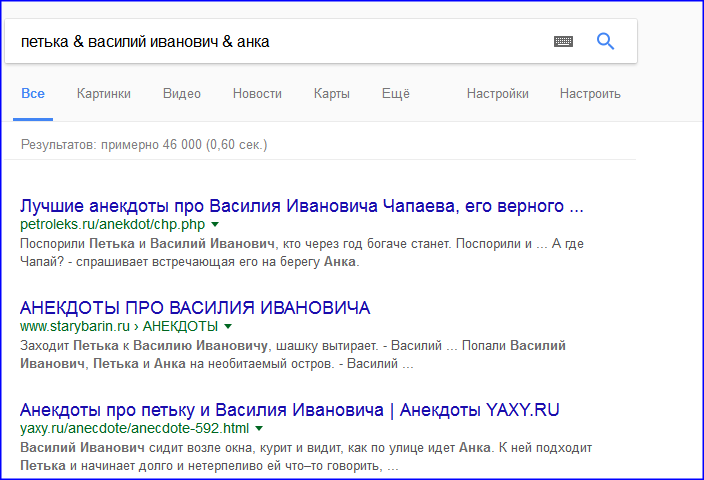Expand the arrow next to petroleks.ru URL
Screen dimensions: 704x480
(x=214, y=226)
